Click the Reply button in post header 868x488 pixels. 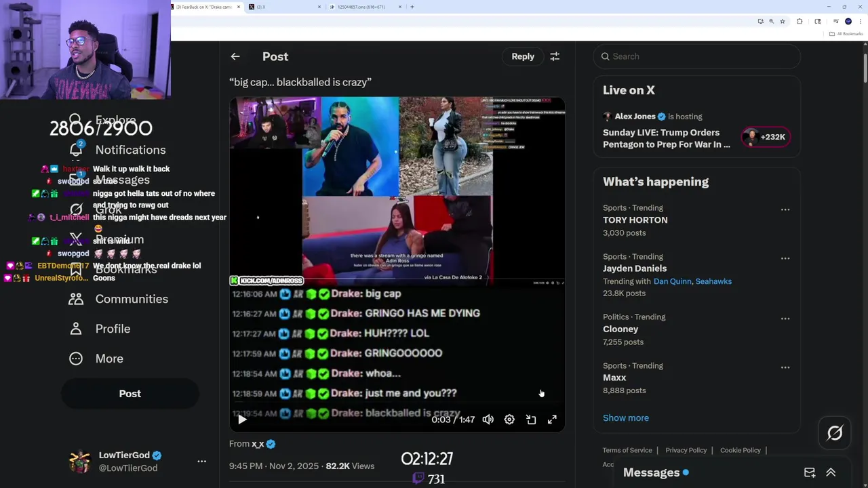(523, 56)
